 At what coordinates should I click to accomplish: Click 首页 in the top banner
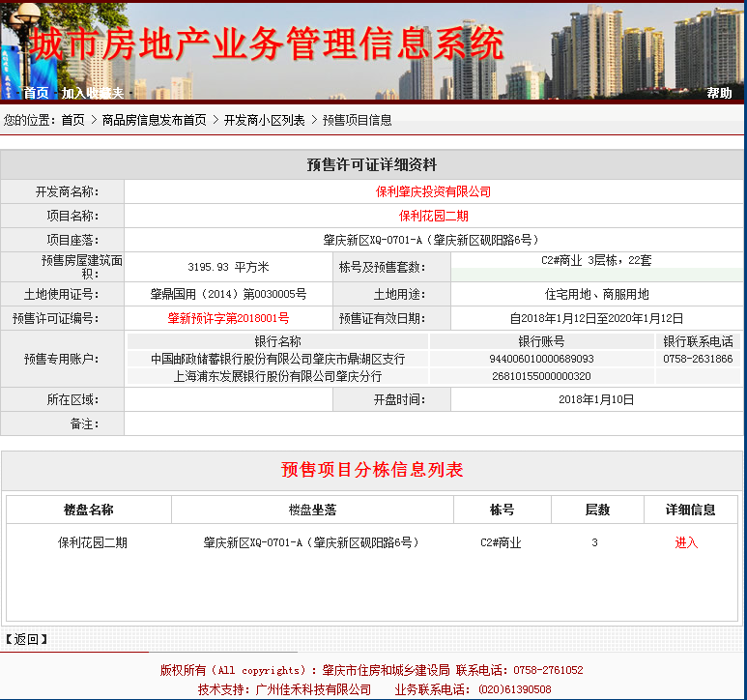coord(36,93)
